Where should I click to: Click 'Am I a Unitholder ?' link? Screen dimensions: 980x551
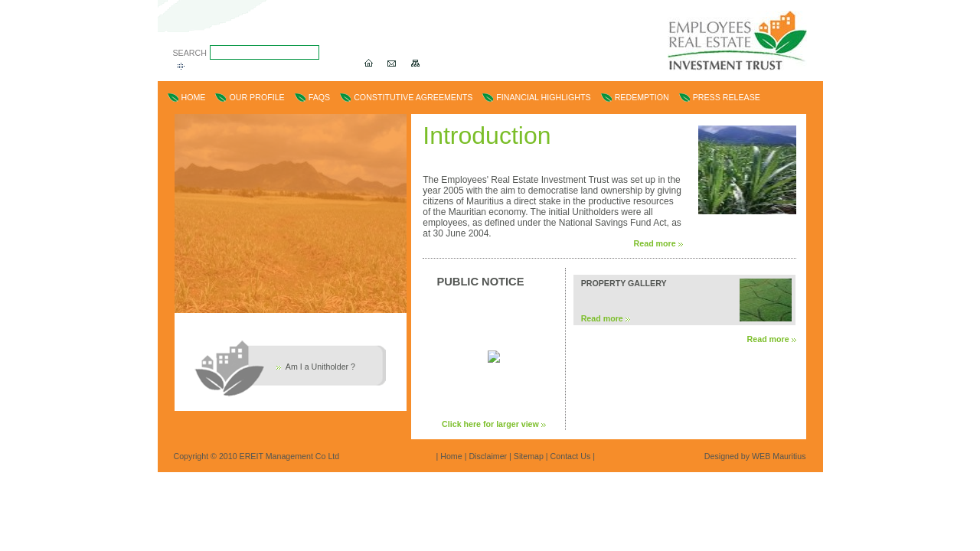point(320,367)
